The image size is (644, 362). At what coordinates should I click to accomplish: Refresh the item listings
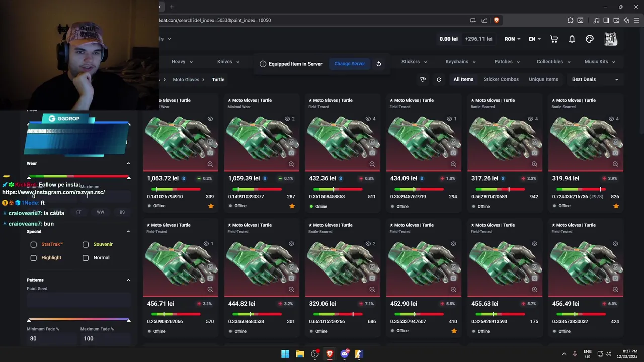click(x=439, y=79)
